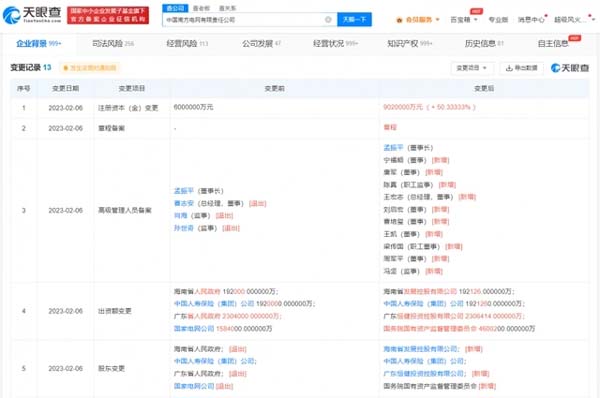
Task: Click the 天眼一下 search button
Action: pyautogui.click(x=354, y=20)
